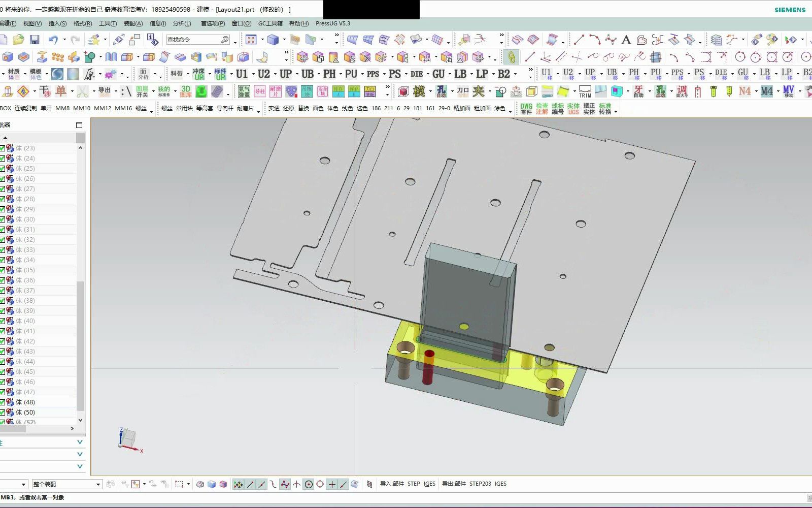Click the PH layer button
Image resolution: width=812 pixels, height=508 pixels.
pyautogui.click(x=329, y=74)
